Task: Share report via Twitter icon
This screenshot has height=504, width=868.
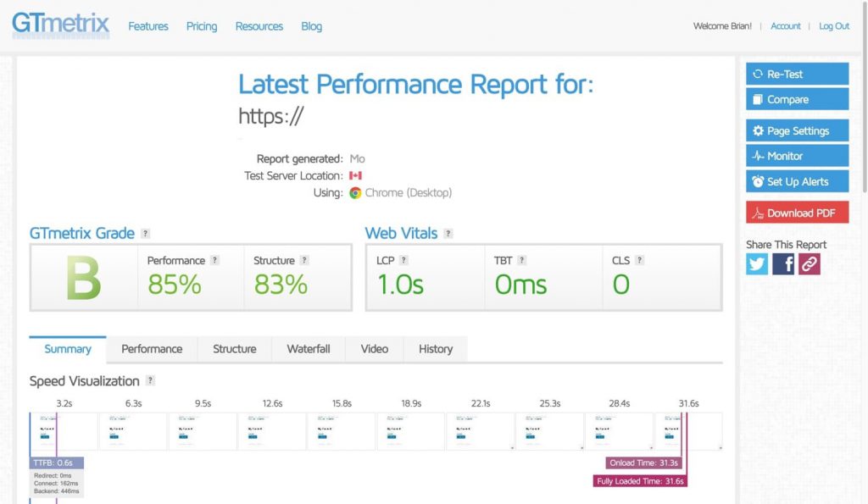Action: point(757,264)
